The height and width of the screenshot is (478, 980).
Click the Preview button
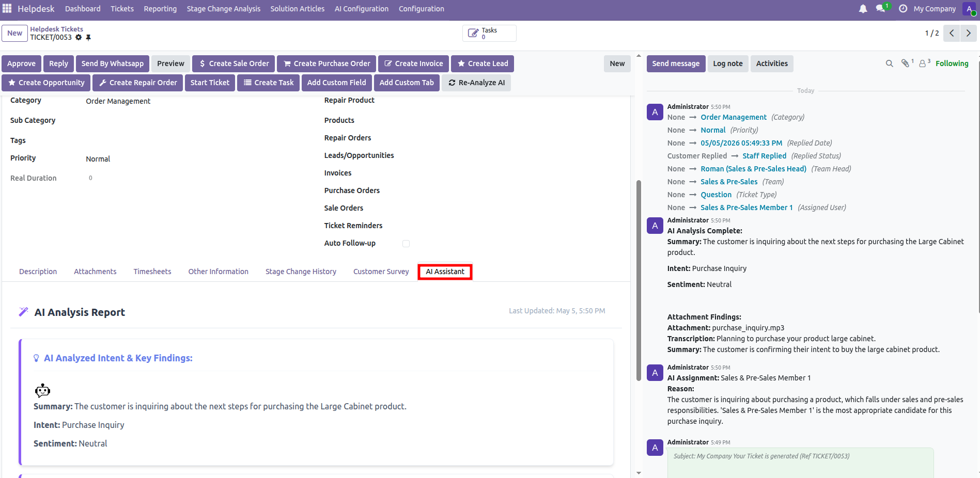pyautogui.click(x=170, y=63)
